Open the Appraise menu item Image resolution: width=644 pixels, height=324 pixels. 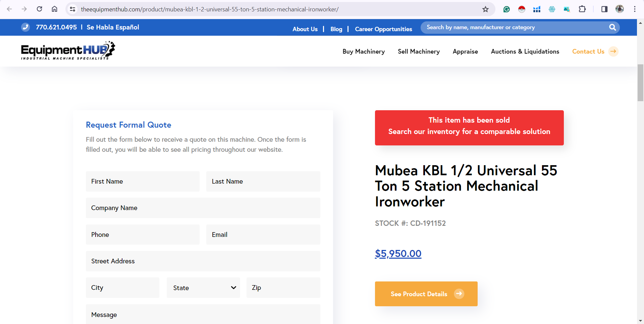(465, 51)
